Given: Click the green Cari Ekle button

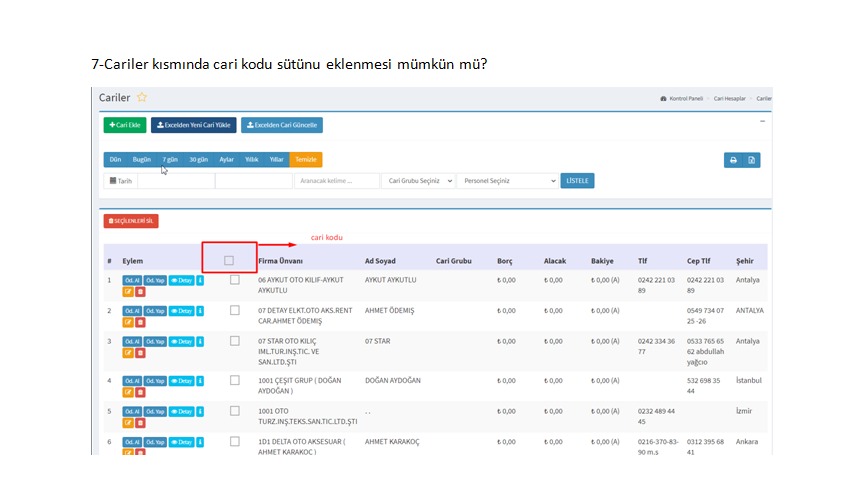Looking at the screenshot, I should click(123, 125).
